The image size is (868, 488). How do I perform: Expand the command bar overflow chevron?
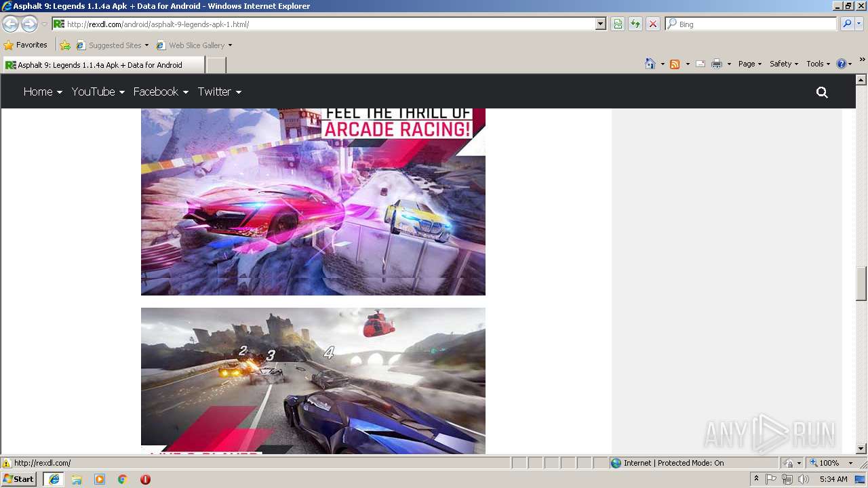pyautogui.click(x=862, y=60)
